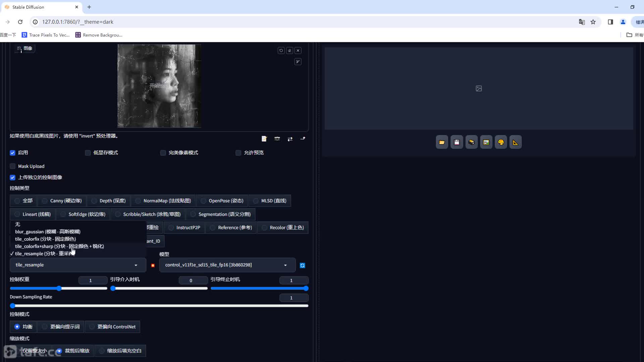Image resolution: width=644 pixels, height=362 pixels.
Task: Enable the 完美像素模式 checkbox
Action: (163, 153)
